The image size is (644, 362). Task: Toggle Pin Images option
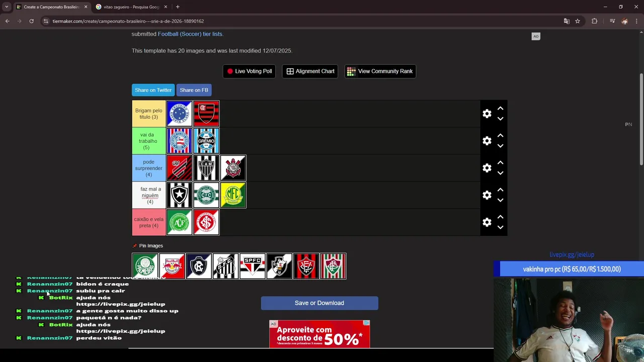pyautogui.click(x=147, y=246)
